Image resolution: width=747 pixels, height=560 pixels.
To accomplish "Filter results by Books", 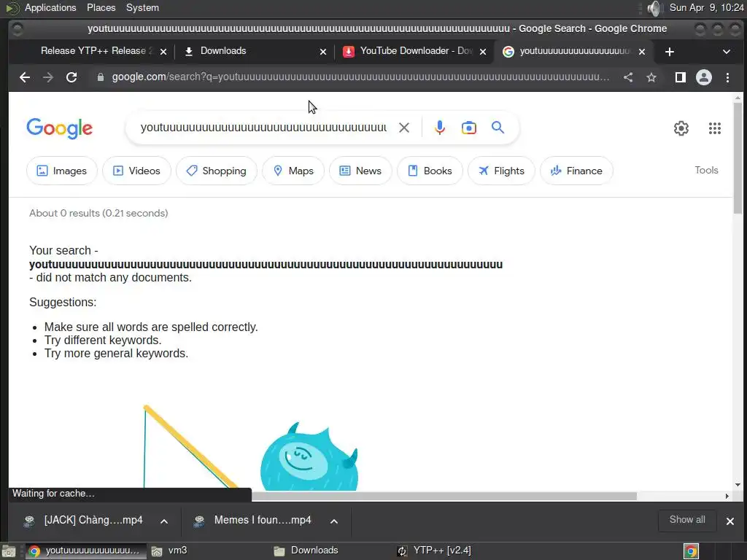I will coord(430,171).
